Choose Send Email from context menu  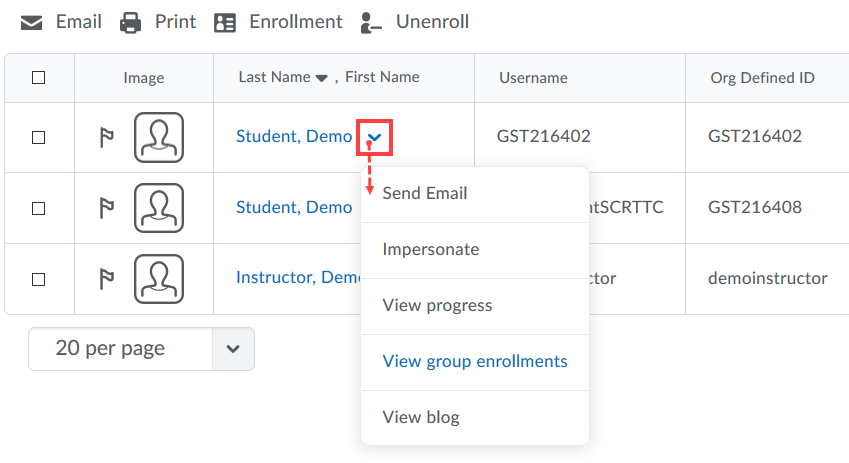click(x=475, y=193)
